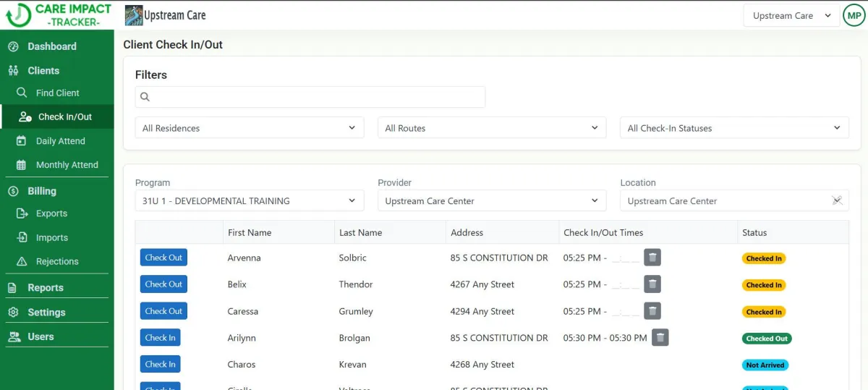Screen dimensions: 868x390
Task: Open the Provider dropdown
Action: pyautogui.click(x=492, y=201)
